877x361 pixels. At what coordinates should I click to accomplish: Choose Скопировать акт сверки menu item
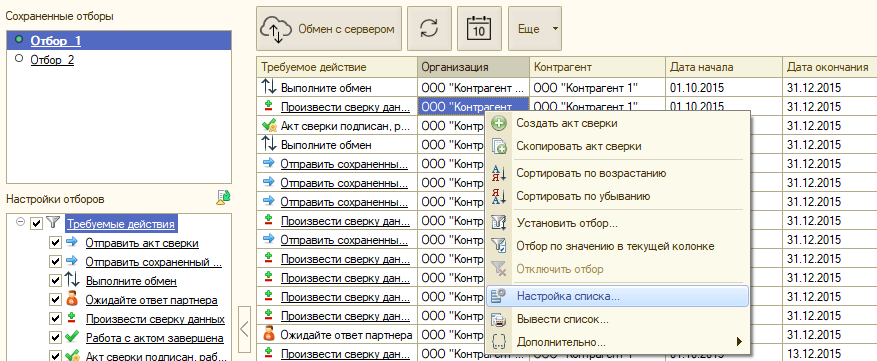click(x=617, y=147)
